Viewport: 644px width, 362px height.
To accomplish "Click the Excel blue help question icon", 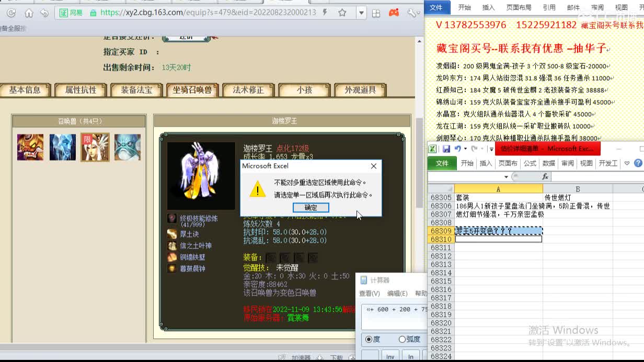I will pos(638,163).
